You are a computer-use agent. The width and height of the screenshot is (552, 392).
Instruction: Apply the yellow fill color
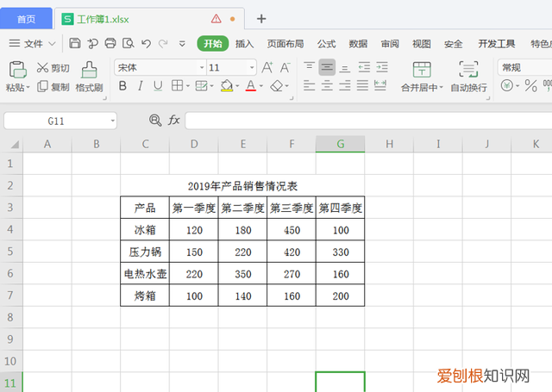[x=227, y=85]
